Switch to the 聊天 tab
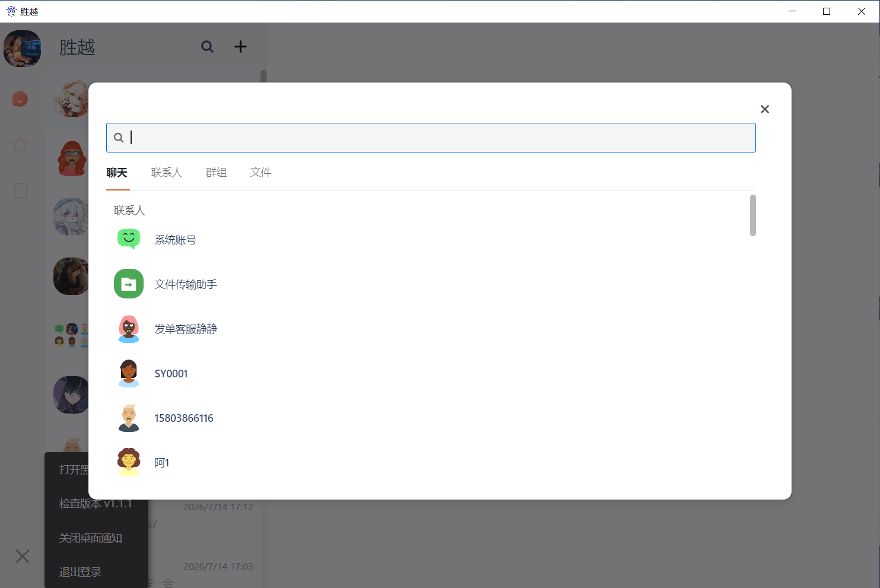Image resolution: width=880 pixels, height=588 pixels. tap(117, 173)
